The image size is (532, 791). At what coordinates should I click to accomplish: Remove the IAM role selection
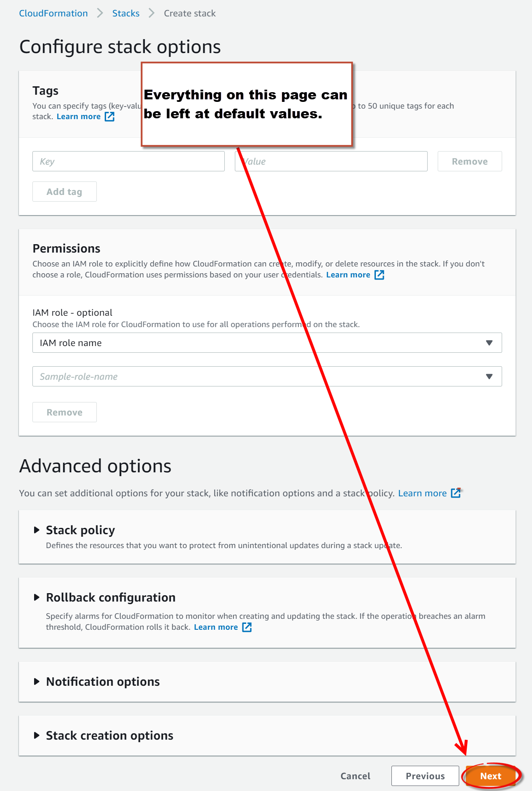pyautogui.click(x=64, y=412)
